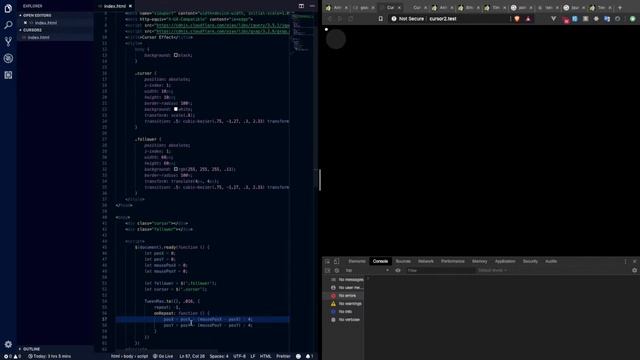Click the browser forward button
Screen dimensions: 640x360
340,19
